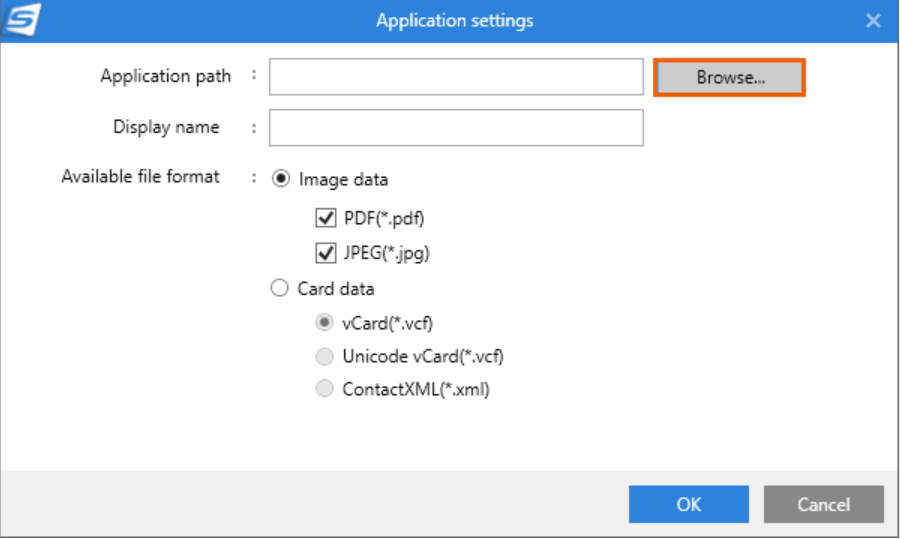Image resolution: width=900 pixels, height=539 pixels.
Task: Choose the ContactXML(*.xml) radio option
Action: [324, 389]
